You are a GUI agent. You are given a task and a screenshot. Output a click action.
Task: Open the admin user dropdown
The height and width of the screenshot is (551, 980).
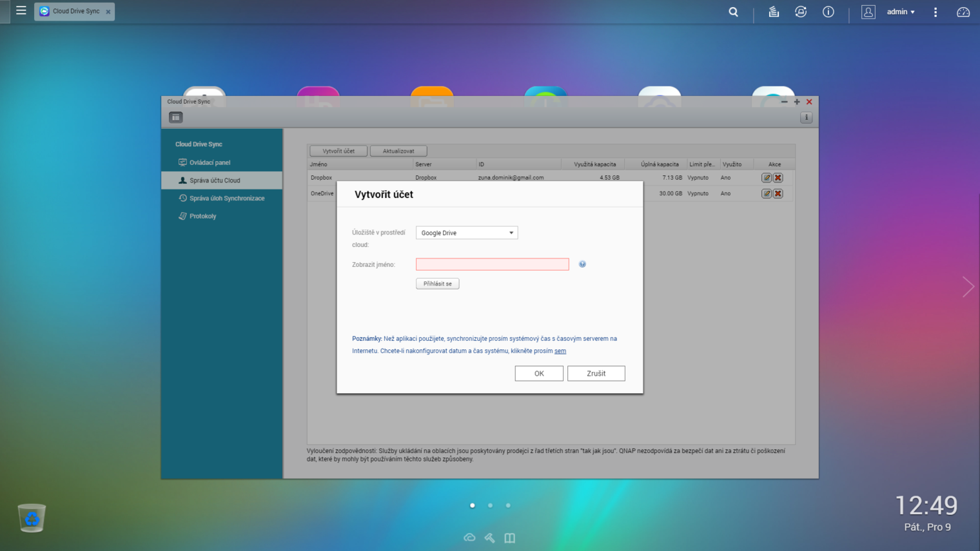pos(900,12)
